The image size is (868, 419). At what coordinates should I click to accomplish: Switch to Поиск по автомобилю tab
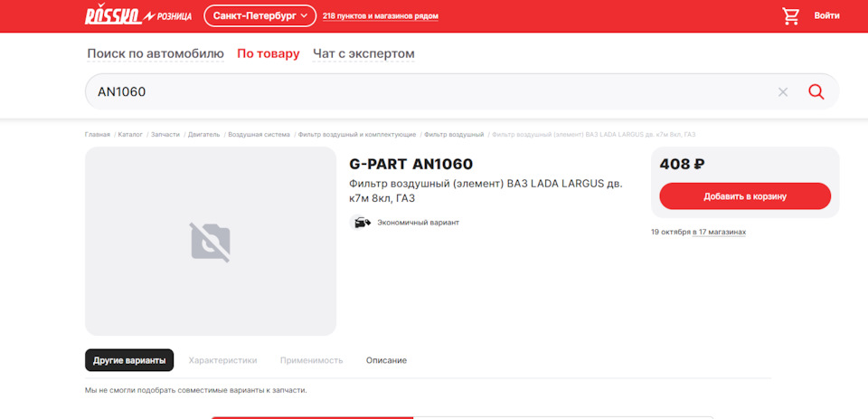156,53
